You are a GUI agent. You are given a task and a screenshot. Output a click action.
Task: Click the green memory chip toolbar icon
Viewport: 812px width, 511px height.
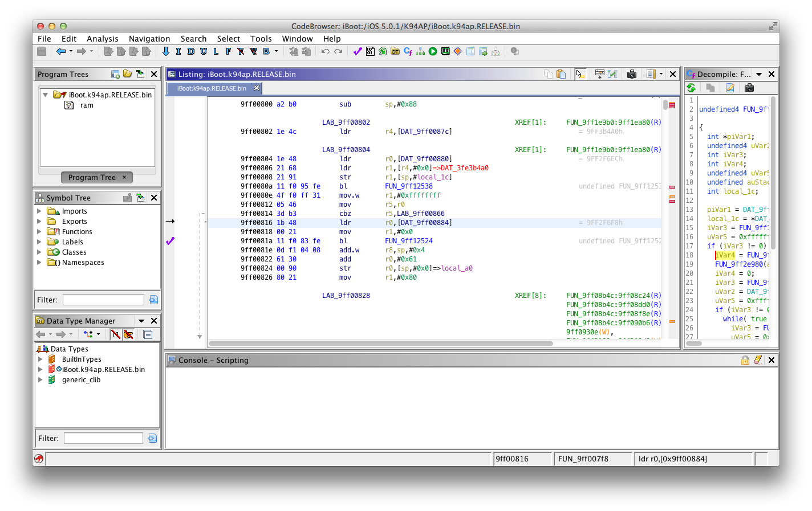(445, 51)
